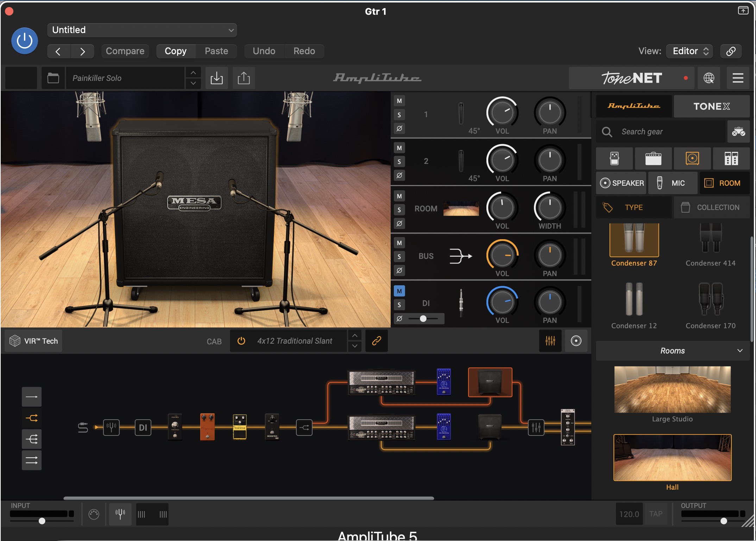Click the DI block in signal chain
The height and width of the screenshot is (541, 756).
143,427
